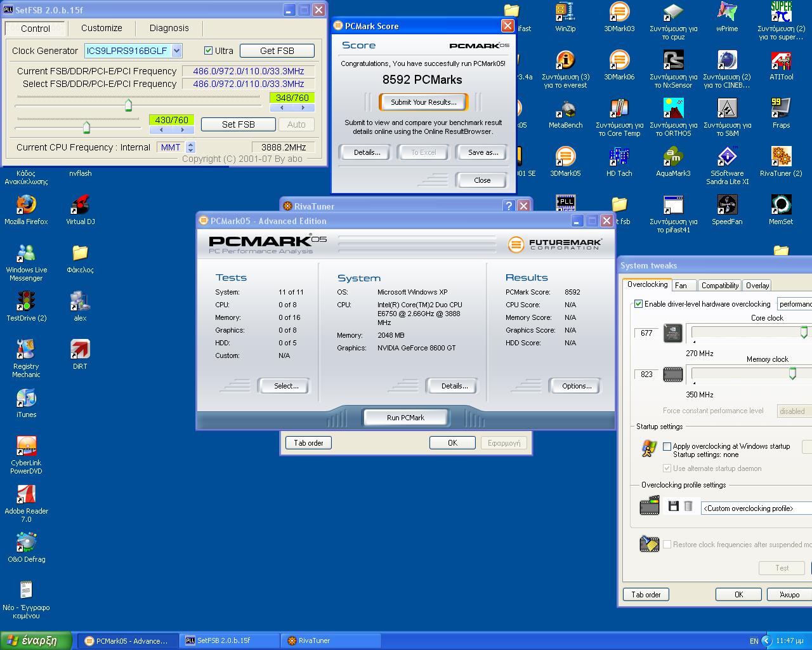Open the TestDrive (2) shortcut
812x650 pixels.
[x=26, y=306]
